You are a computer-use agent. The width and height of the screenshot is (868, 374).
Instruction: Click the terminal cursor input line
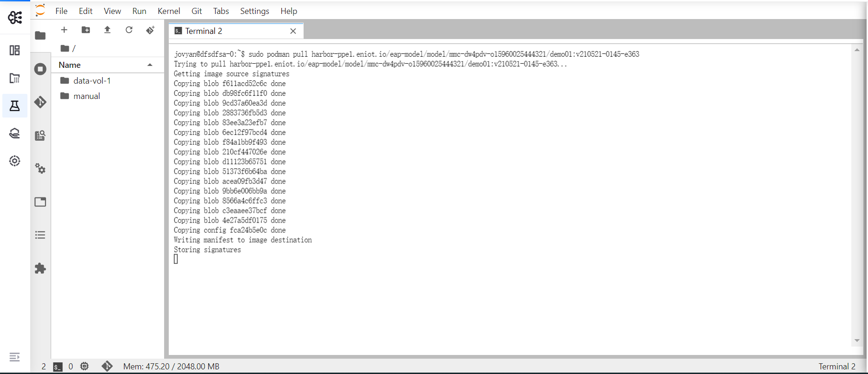point(176,259)
